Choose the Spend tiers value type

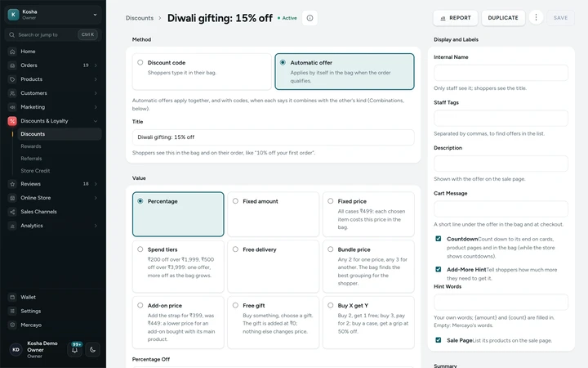tap(178, 267)
